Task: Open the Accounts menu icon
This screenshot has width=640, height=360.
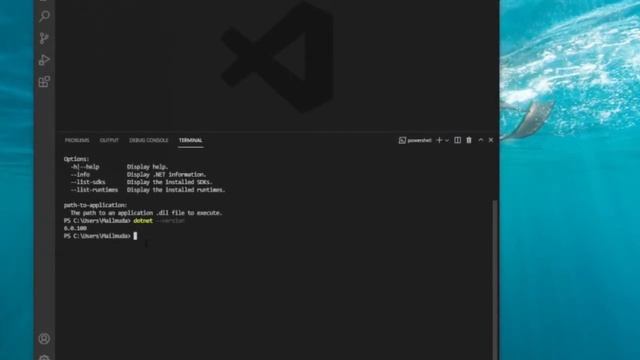Action: [x=44, y=338]
